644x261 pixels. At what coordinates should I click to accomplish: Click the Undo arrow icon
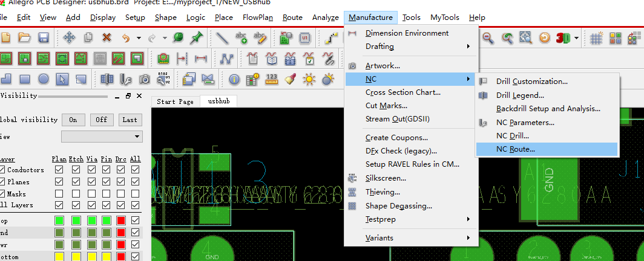[x=126, y=38]
